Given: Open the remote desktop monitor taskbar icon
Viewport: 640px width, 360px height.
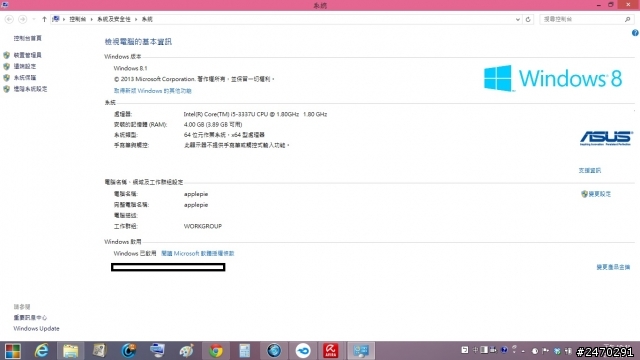Looking at the screenshot, I should (157, 351).
